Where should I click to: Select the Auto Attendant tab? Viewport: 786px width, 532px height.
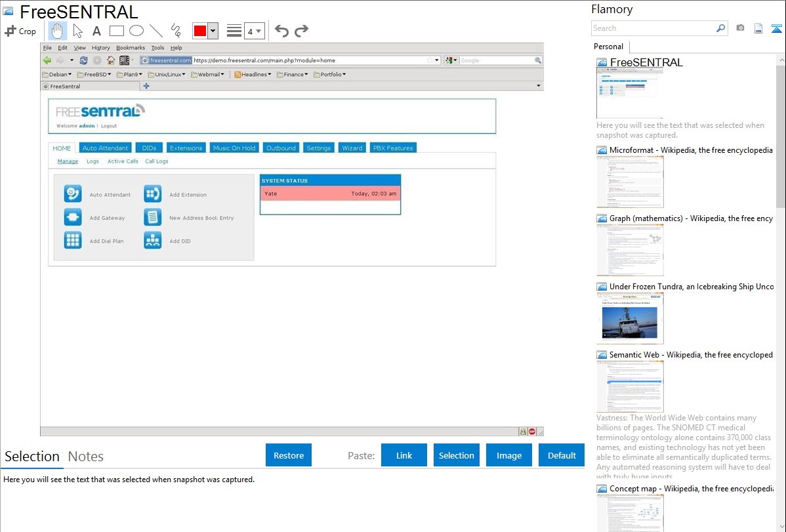point(105,148)
